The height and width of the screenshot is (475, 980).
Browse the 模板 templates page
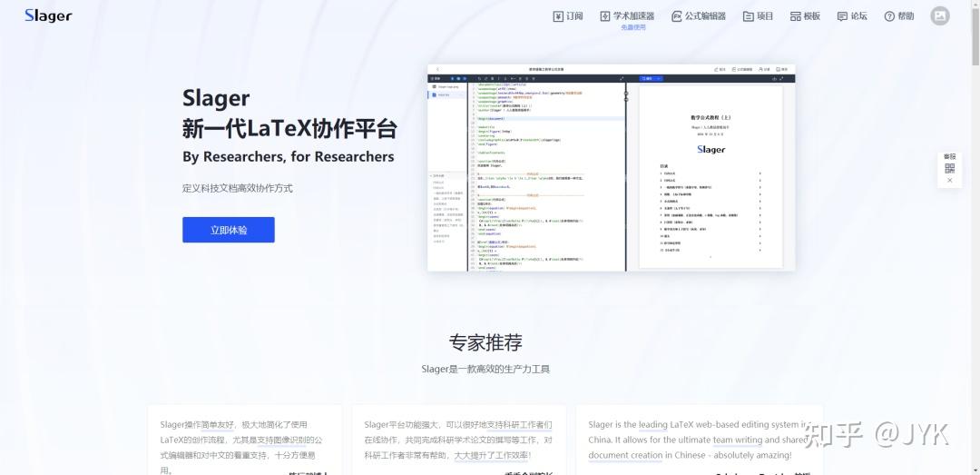click(805, 16)
